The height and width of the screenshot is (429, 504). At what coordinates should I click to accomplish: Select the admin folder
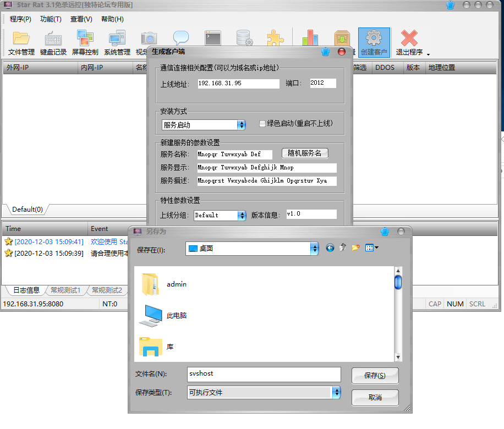coord(164,284)
